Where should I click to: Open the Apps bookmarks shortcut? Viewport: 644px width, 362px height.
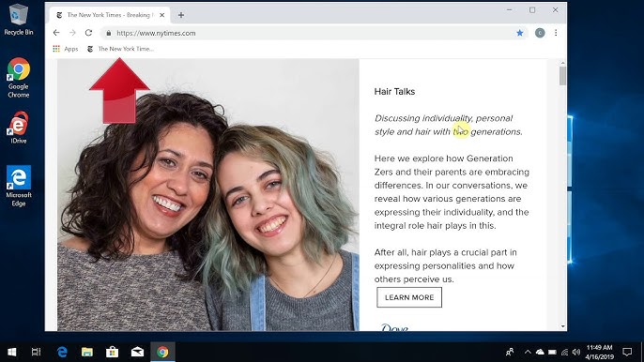pos(66,49)
